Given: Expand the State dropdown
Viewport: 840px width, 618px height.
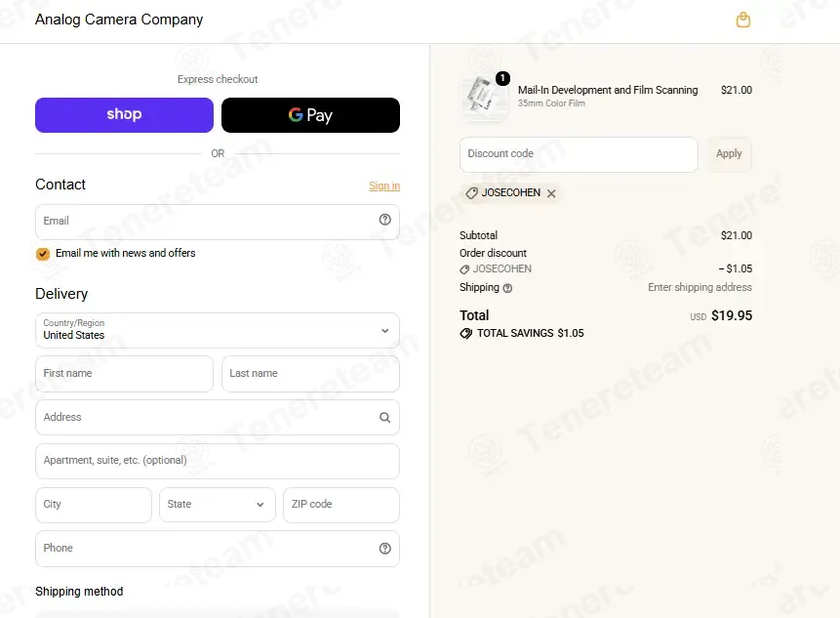Looking at the screenshot, I should click(x=218, y=505).
